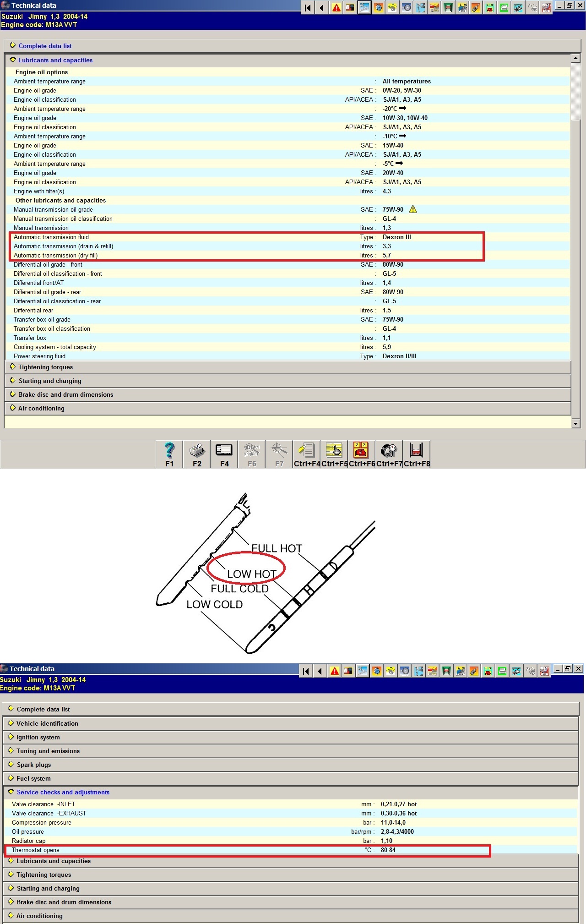Viewport: 586px width, 924px height.
Task: Click the go-to-first arrow in lower window toolbar
Action: click(x=306, y=671)
